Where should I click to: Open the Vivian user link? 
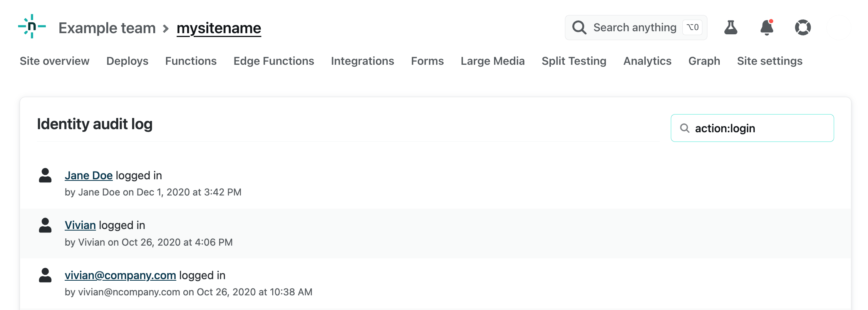(x=80, y=225)
